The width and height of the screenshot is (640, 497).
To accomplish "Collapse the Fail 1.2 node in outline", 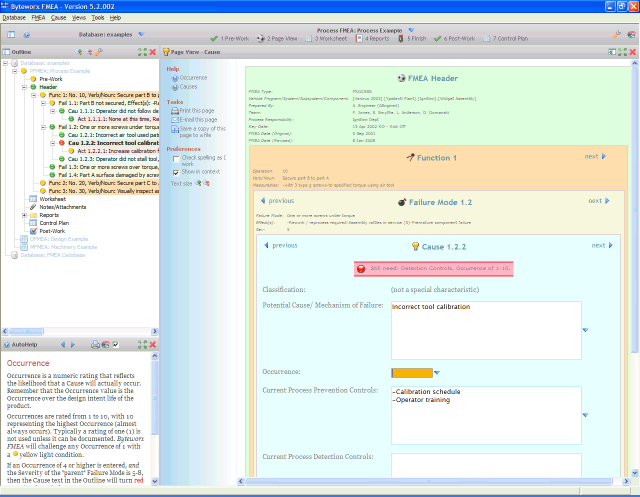I will click(x=43, y=127).
